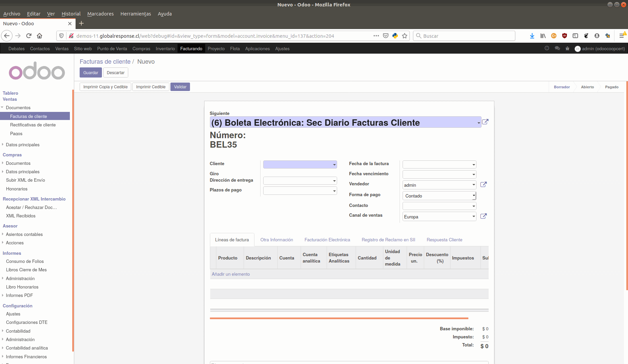Click the Añadir un elemento link
The width and height of the screenshot is (628, 364).
click(230, 274)
